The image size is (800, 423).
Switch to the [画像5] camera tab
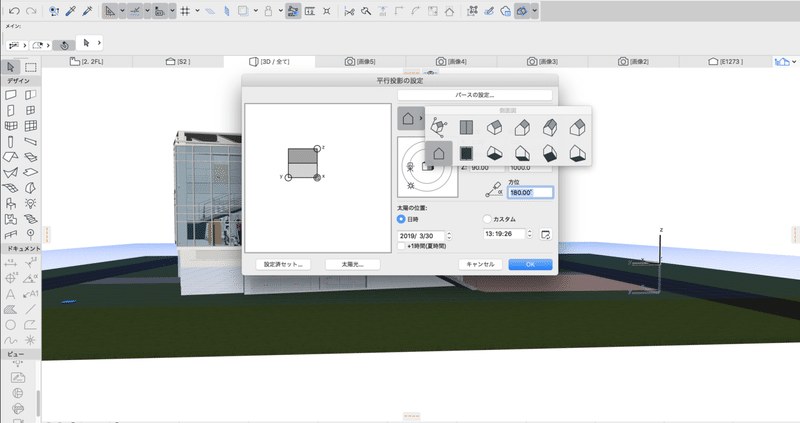click(x=360, y=62)
